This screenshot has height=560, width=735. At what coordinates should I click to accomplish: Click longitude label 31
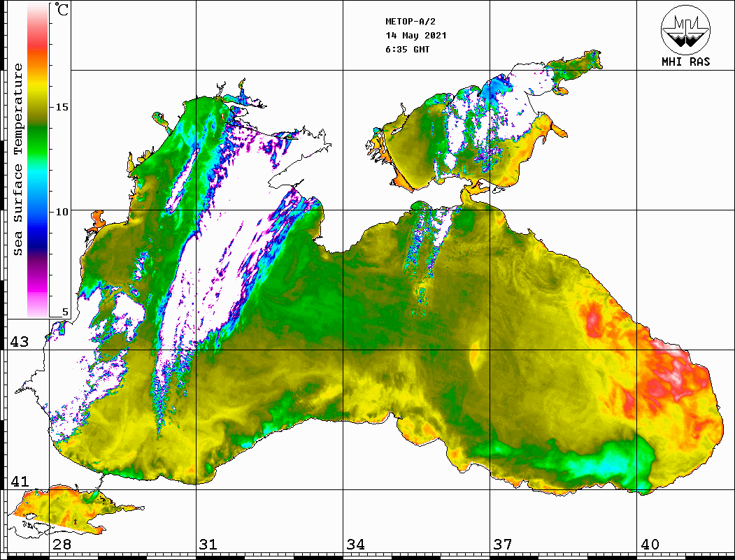coord(208,544)
